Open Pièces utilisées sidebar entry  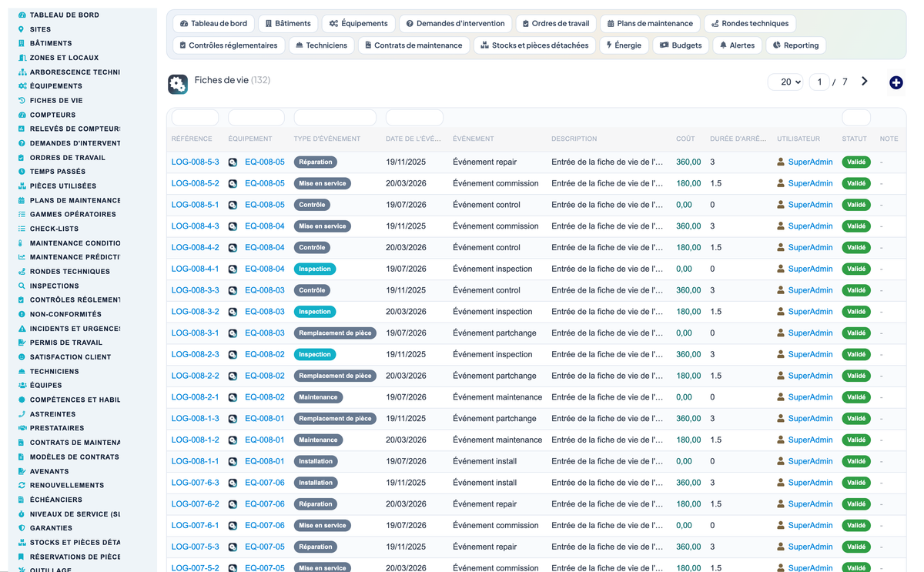click(x=63, y=186)
